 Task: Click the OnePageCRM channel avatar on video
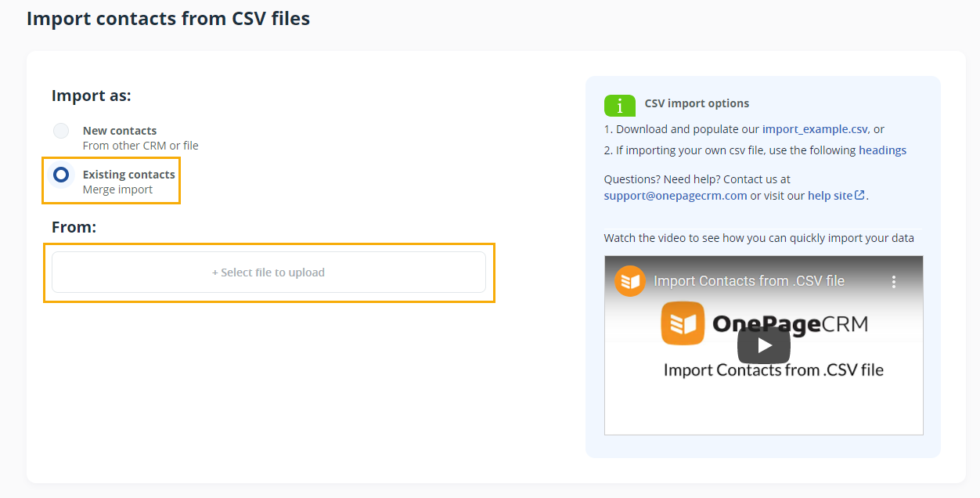click(x=630, y=281)
